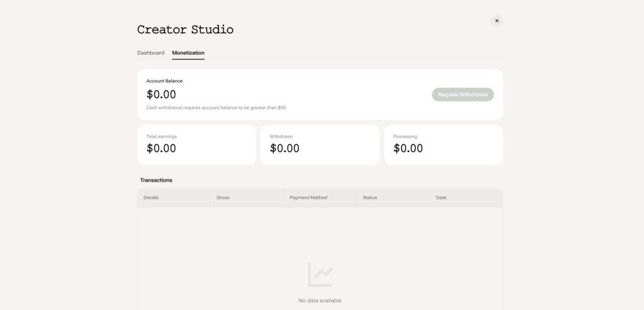The width and height of the screenshot is (644, 310).
Task: Click the Creator Studio title
Action: pyautogui.click(x=185, y=30)
